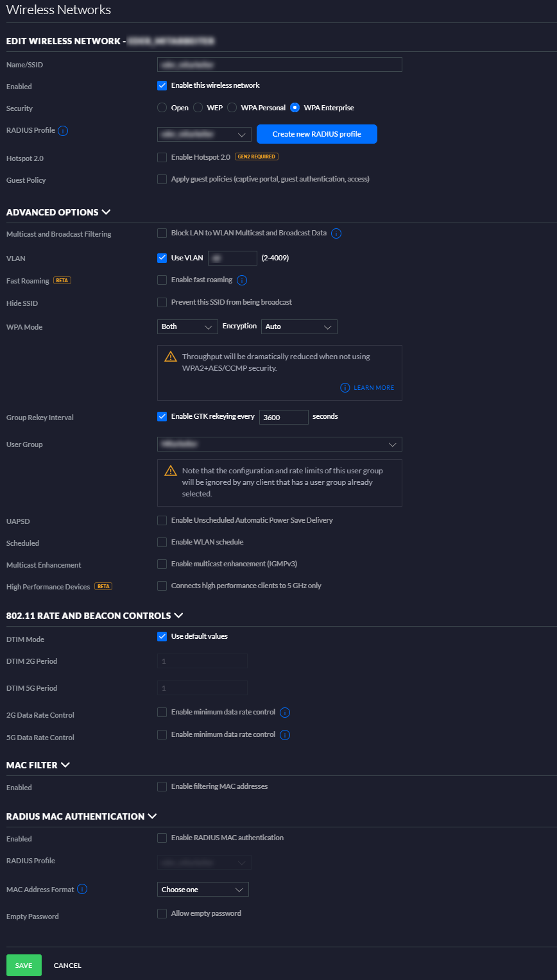Click info icon beside Multicast Broadcast Filtering
This screenshot has height=980, width=557.
pos(336,233)
